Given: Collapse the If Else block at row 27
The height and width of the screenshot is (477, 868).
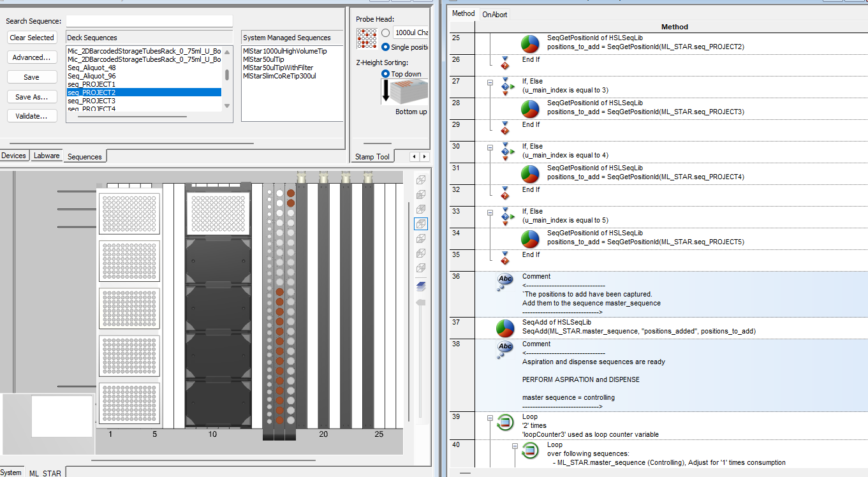Looking at the screenshot, I should (490, 82).
